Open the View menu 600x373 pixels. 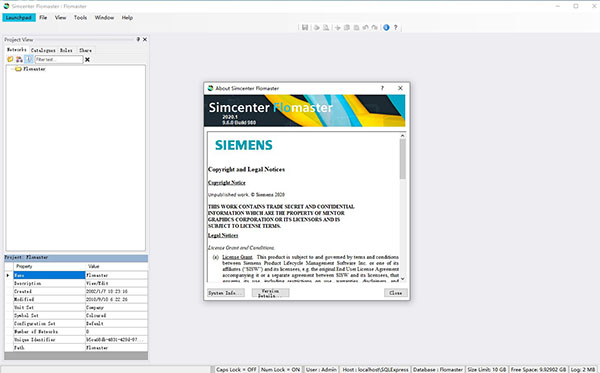coord(60,18)
